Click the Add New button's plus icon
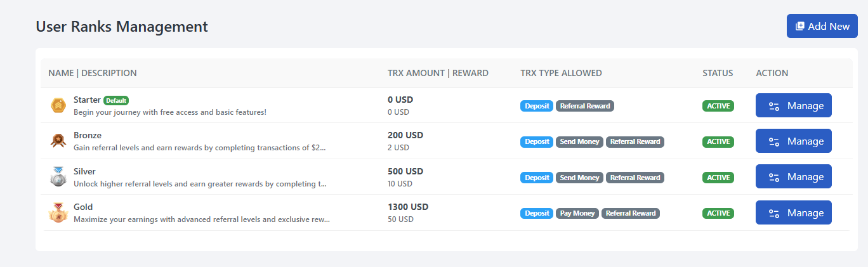868x267 pixels. (x=800, y=26)
